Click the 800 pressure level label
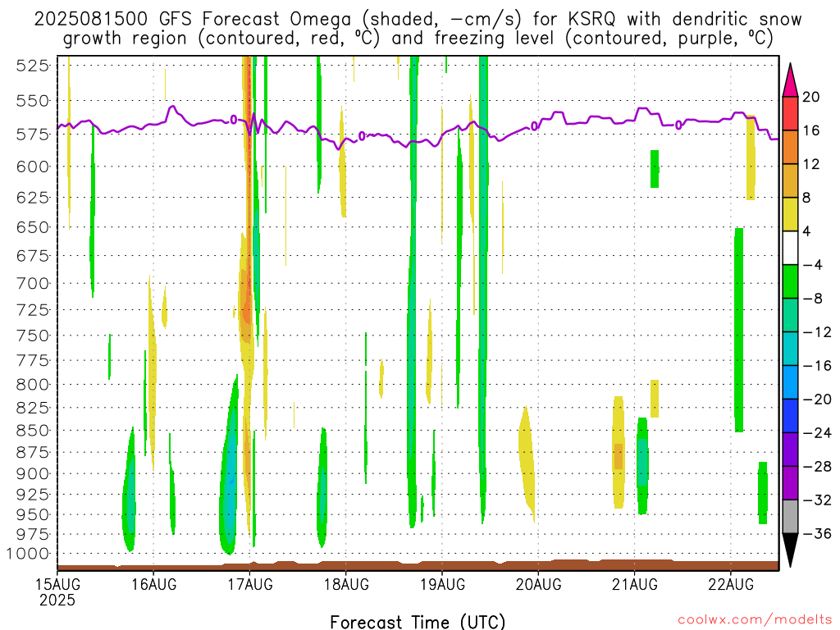Image resolution: width=840 pixels, height=630 pixels. (33, 385)
